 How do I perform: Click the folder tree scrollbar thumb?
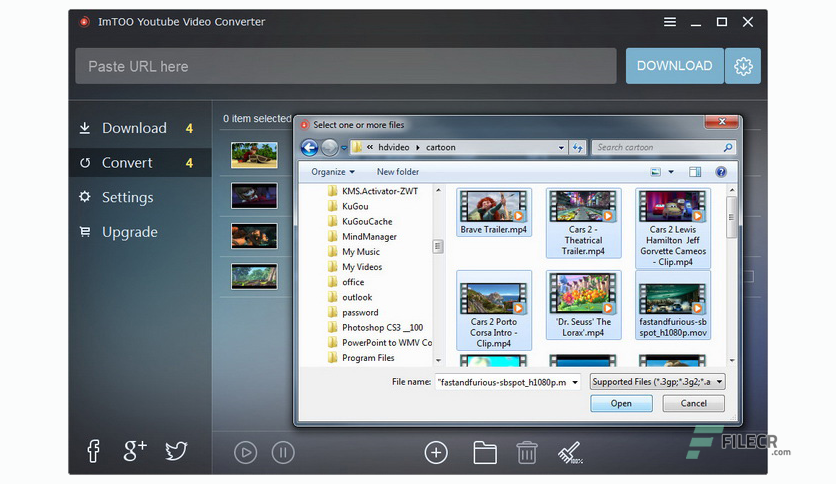(x=438, y=246)
